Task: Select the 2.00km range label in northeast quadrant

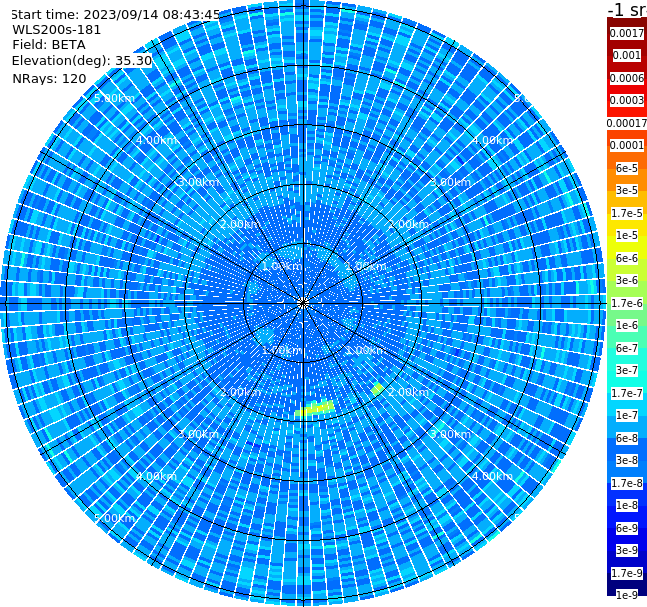Action: coord(409,224)
